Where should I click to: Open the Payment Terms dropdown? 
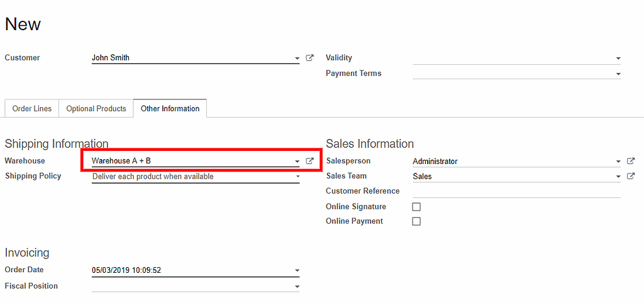click(x=618, y=74)
